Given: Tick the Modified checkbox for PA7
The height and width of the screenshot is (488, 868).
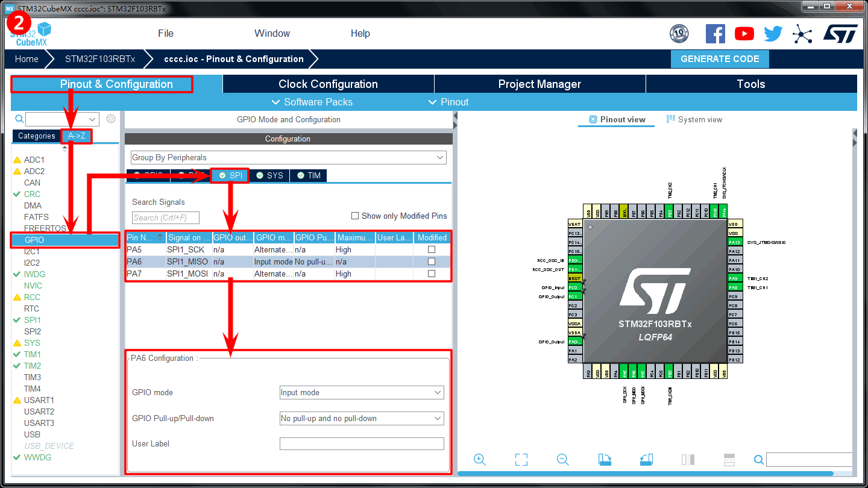Looking at the screenshot, I should point(432,274).
